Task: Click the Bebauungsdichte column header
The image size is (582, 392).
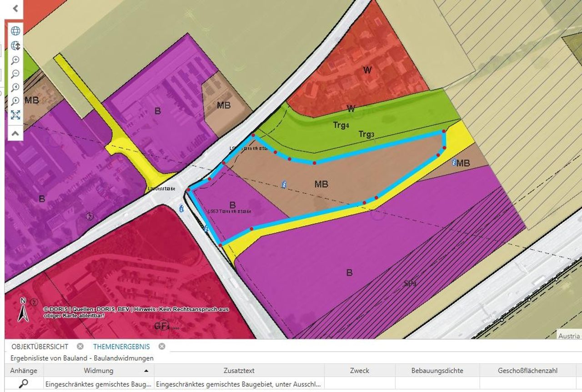Action: (437, 371)
